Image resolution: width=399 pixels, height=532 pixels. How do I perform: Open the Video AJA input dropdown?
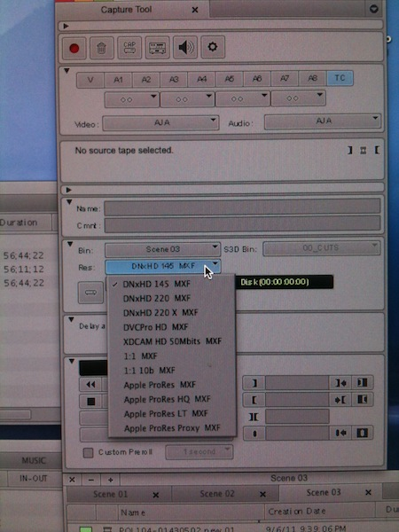point(160,123)
